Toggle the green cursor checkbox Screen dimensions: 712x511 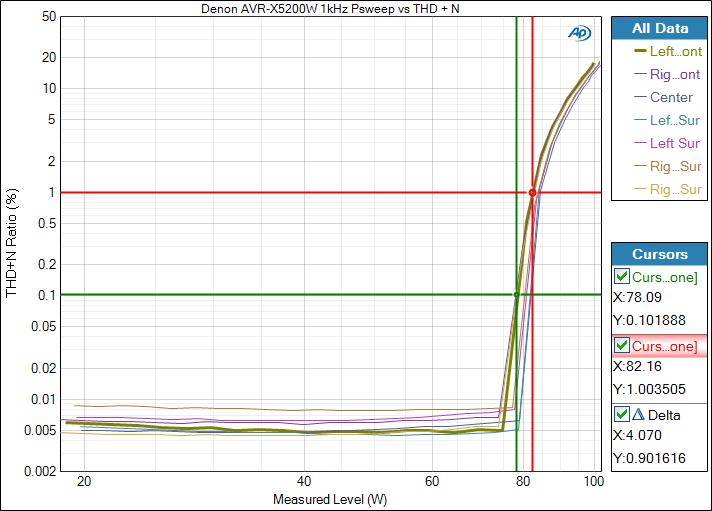point(622,276)
